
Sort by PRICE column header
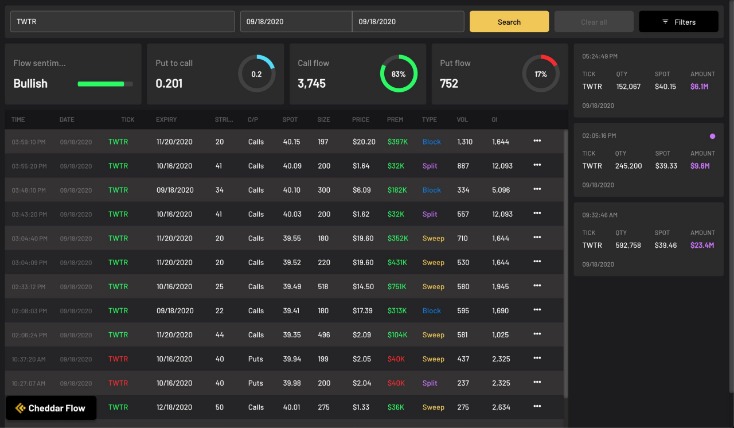click(x=360, y=119)
